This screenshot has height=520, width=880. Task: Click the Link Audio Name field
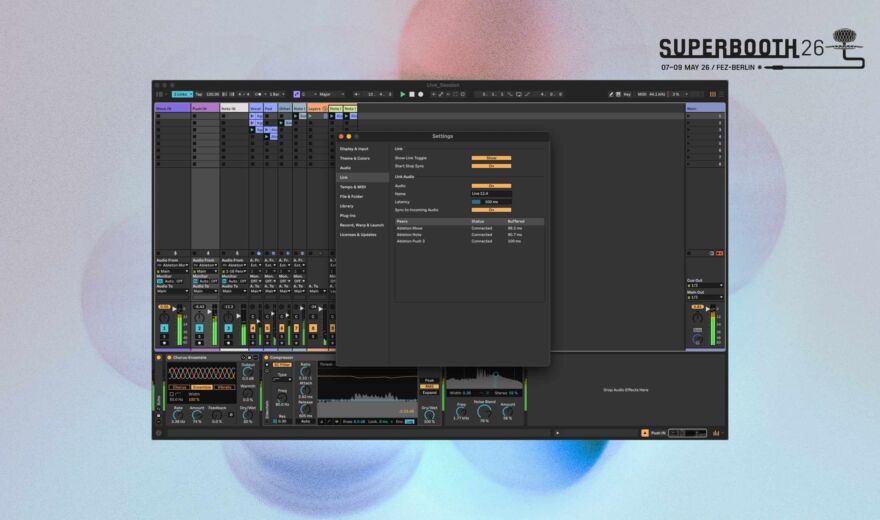pos(491,194)
